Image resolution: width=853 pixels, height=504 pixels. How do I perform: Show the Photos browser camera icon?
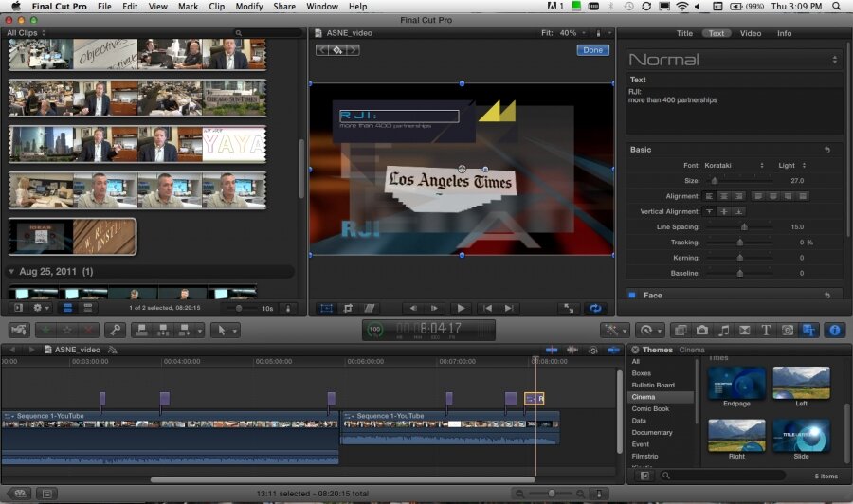coord(701,330)
